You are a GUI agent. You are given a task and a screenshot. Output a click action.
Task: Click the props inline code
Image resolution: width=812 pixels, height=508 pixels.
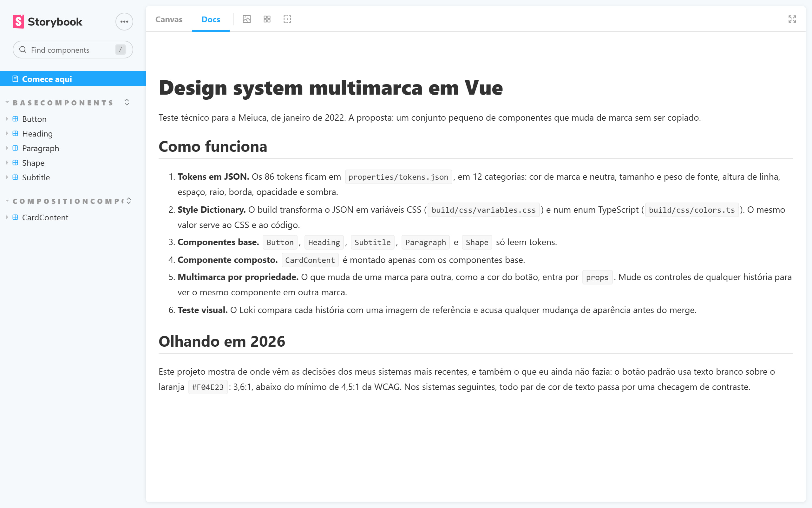click(x=597, y=277)
